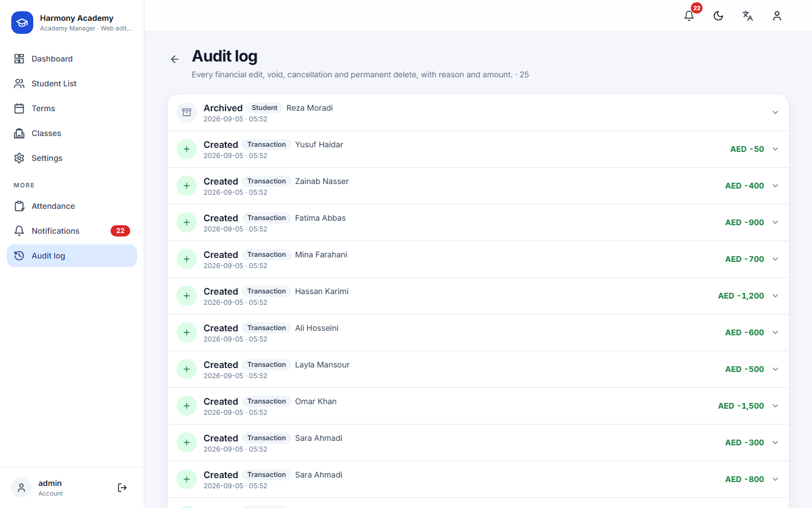The image size is (812, 508).
Task: Go back using the arrow beside Audit log
Action: click(175, 59)
